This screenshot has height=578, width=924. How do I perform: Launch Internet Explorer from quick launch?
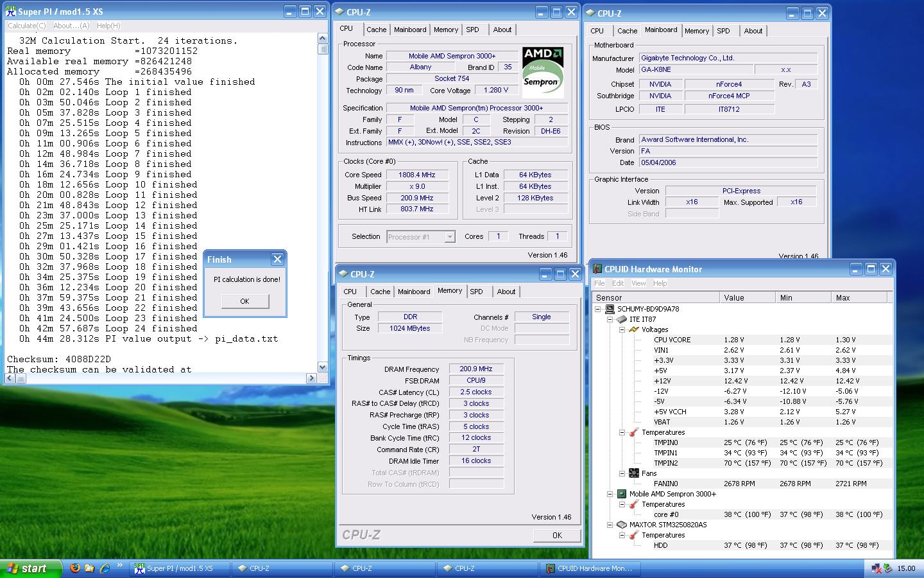point(105,568)
